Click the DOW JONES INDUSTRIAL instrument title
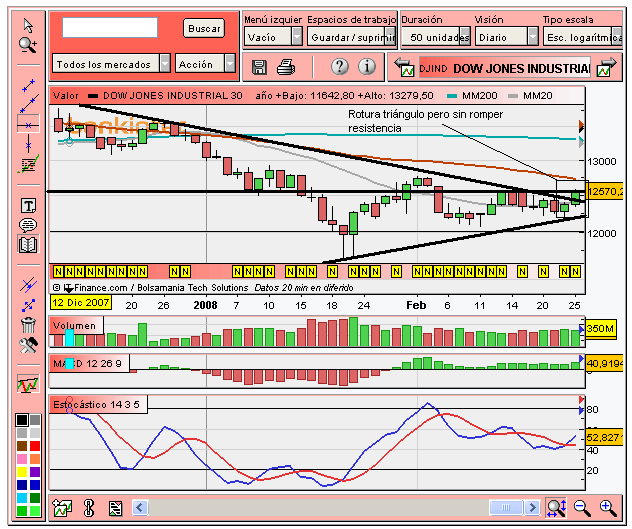Screen dimensions: 632x529 (x=505, y=68)
